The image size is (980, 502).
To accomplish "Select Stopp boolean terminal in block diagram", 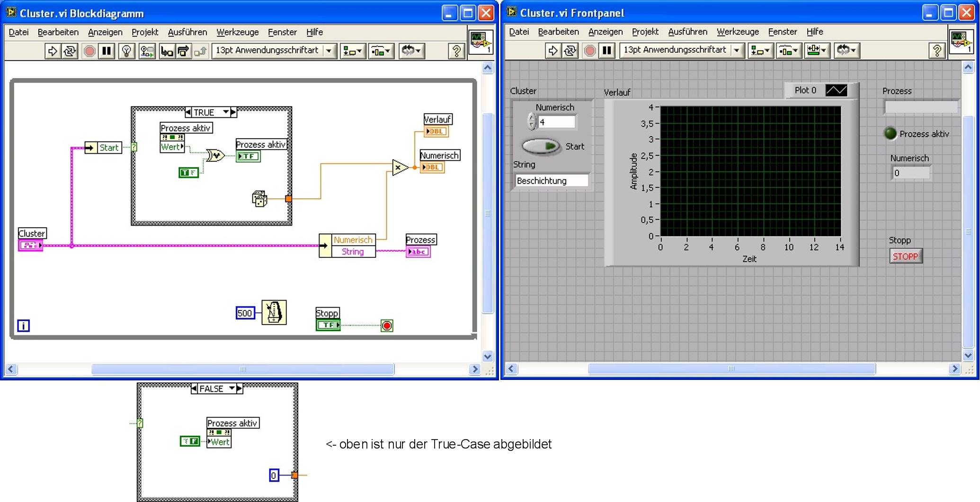I will coord(328,325).
